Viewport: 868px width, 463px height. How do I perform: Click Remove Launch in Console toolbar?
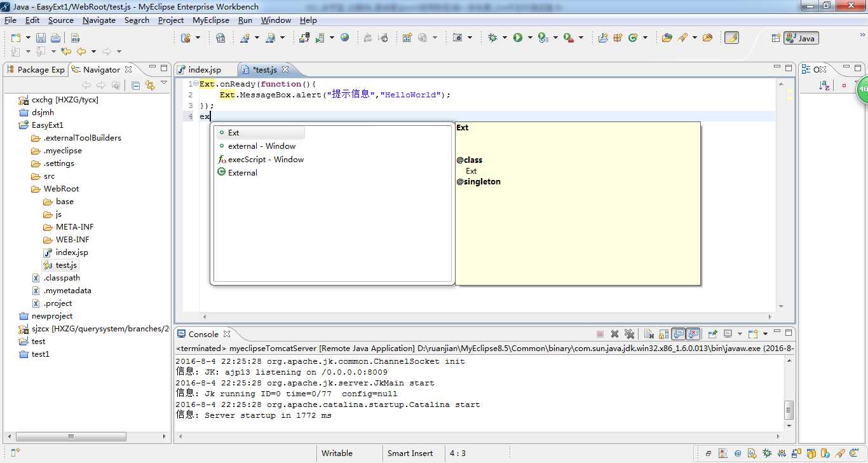tap(614, 334)
